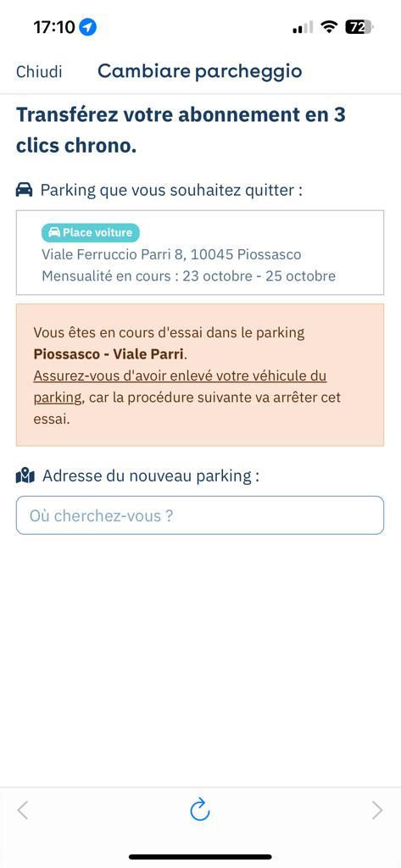
Task: Tap the Place voiture badge
Action: tap(90, 232)
